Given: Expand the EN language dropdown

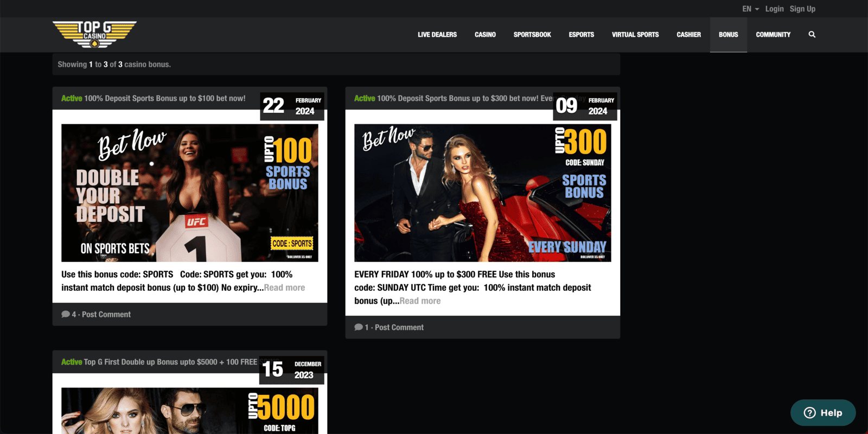Looking at the screenshot, I should point(750,9).
